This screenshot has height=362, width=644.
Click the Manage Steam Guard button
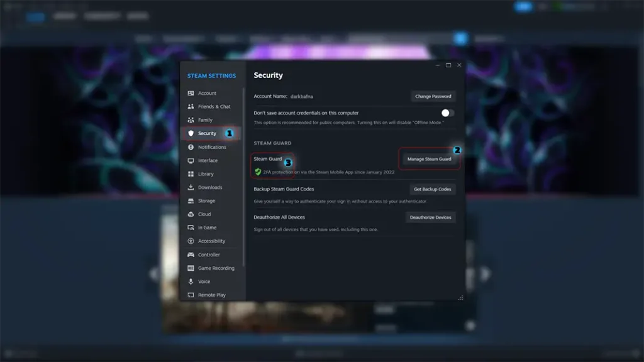pyautogui.click(x=429, y=159)
